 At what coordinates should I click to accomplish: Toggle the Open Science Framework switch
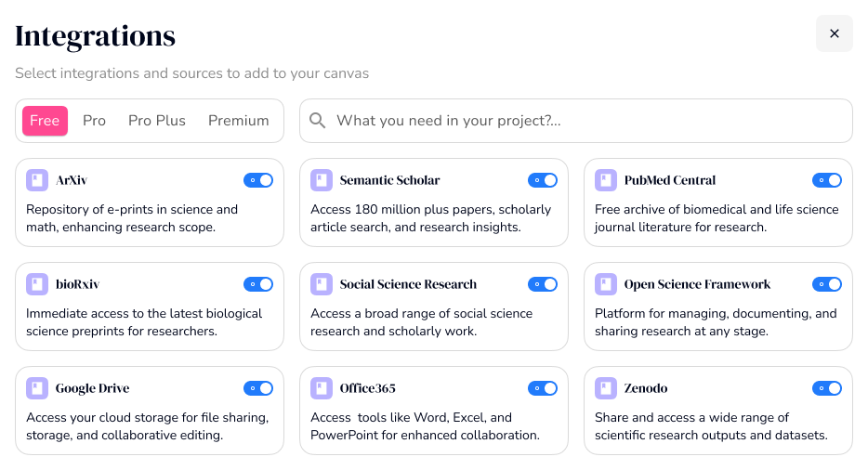pos(827,284)
